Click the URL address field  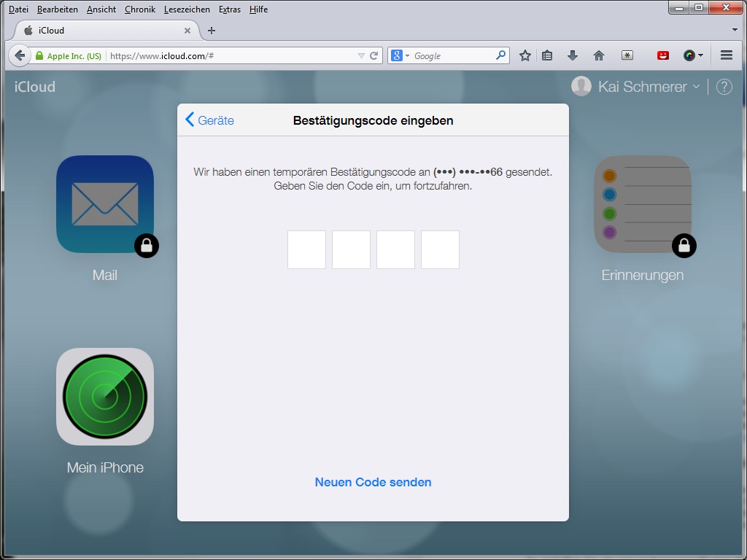click(x=233, y=55)
